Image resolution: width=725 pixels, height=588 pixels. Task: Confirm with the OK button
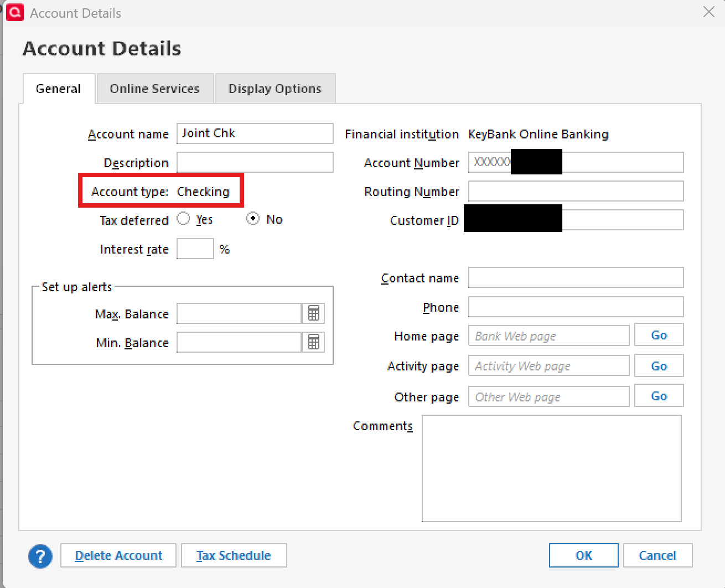tap(584, 555)
